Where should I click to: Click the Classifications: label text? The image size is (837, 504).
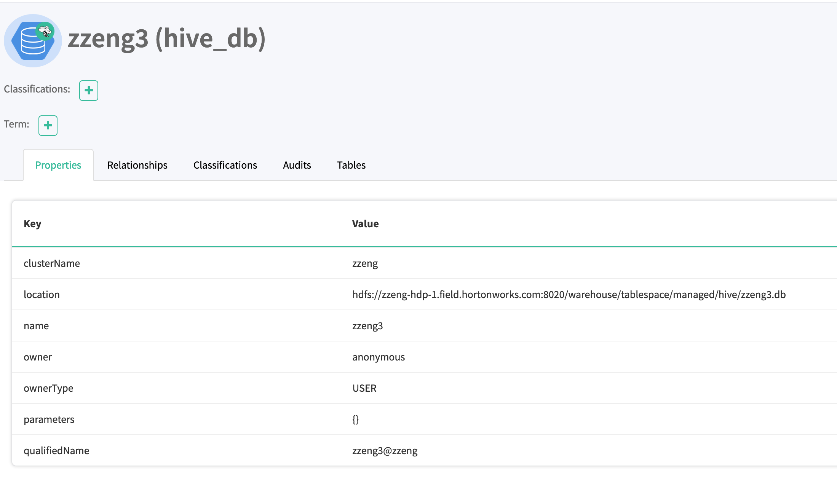[x=37, y=89]
